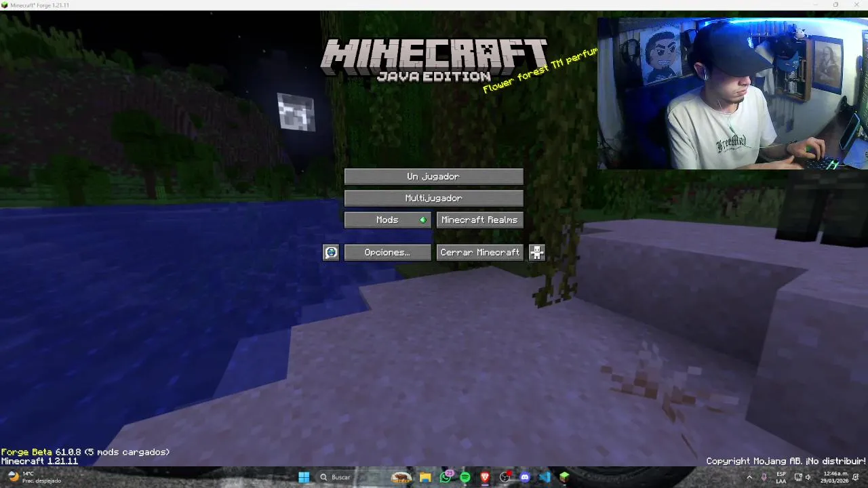This screenshot has width=868, height=488.
Task: Click the Minecraft taskbar icon
Action: pos(564,477)
